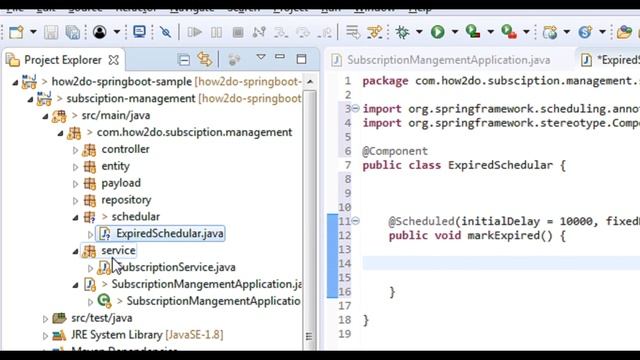
Task: Toggle Skip All Breakpoints
Action: coord(165,32)
